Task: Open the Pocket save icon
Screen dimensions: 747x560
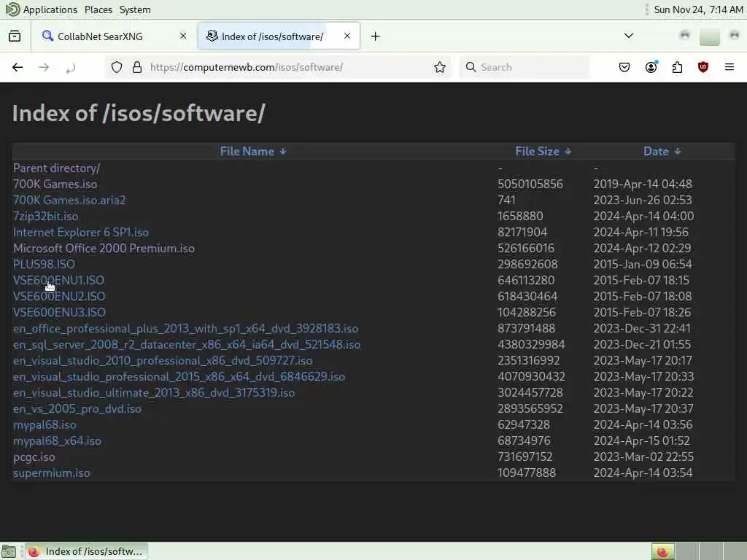Action: pos(624,67)
